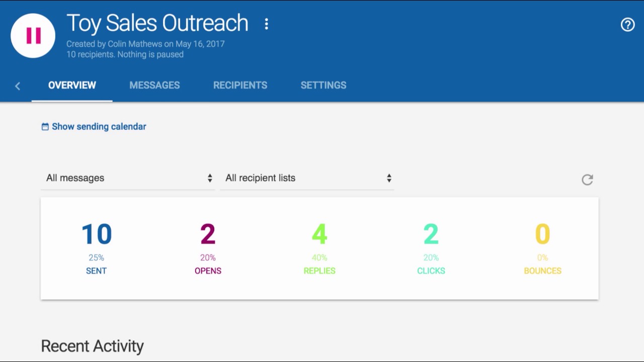Open the help question mark icon
This screenshot has width=644, height=362.
pyautogui.click(x=627, y=25)
